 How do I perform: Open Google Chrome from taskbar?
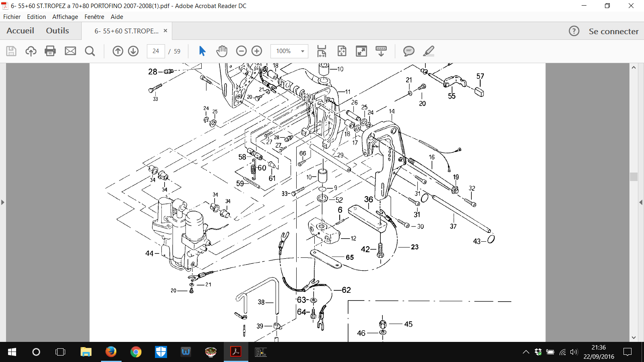(136, 352)
